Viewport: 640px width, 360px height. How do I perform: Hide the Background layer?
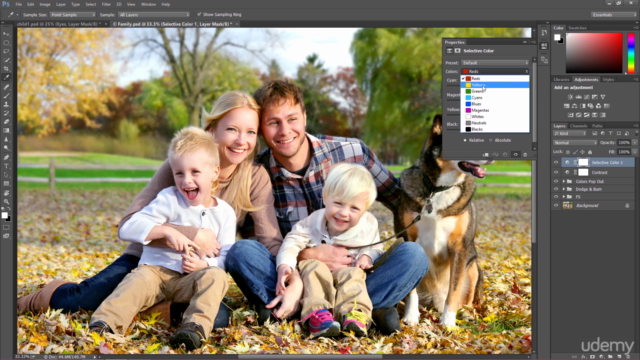point(556,206)
